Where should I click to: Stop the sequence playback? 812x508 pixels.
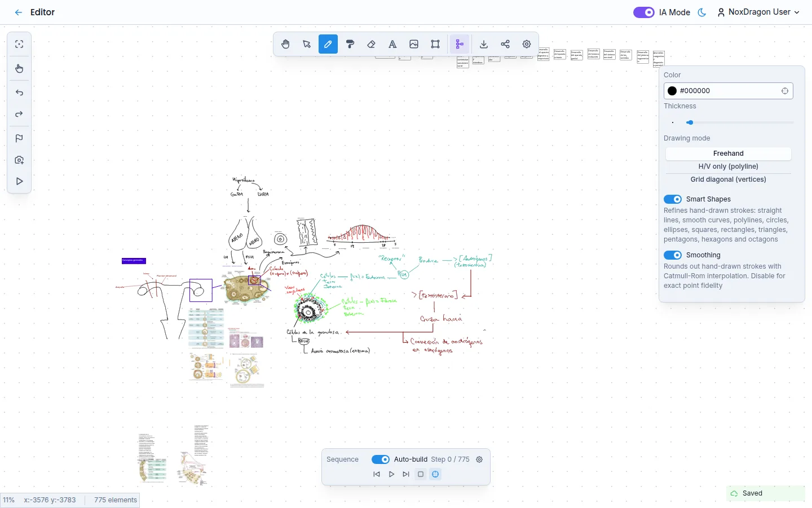pyautogui.click(x=421, y=474)
